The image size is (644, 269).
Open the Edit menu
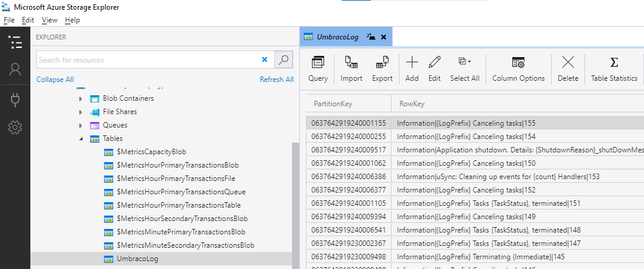pyautogui.click(x=28, y=19)
